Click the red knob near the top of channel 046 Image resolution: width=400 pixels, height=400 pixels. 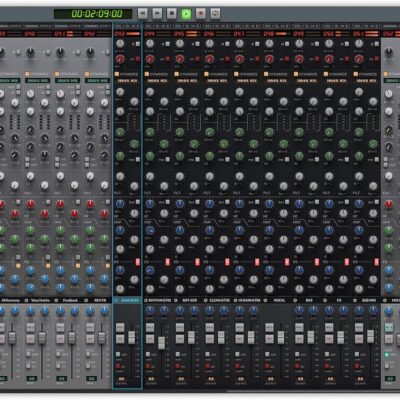(210, 59)
